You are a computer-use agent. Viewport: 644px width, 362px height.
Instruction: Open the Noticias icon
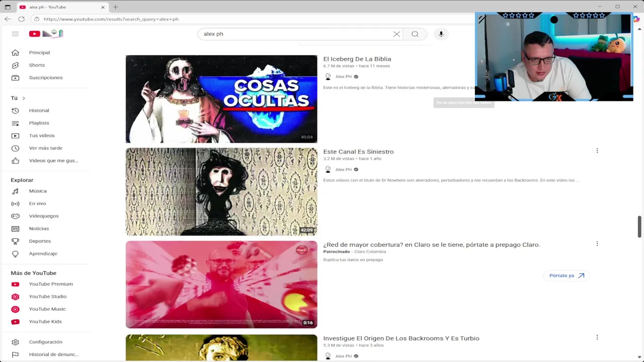pos(15,229)
